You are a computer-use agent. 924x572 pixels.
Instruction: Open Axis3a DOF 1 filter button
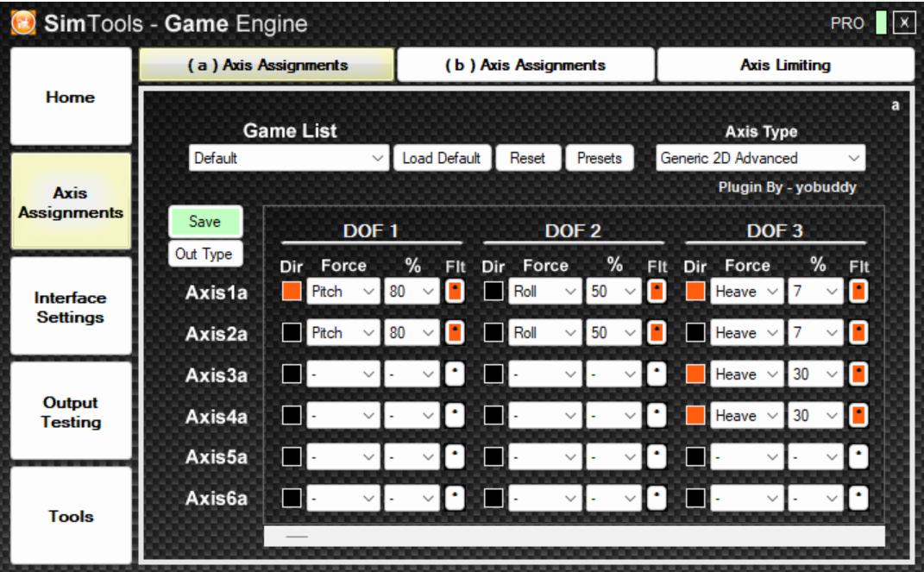(x=455, y=374)
